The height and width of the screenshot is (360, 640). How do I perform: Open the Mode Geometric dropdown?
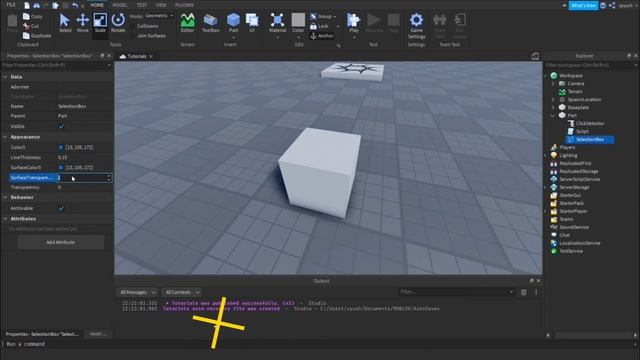159,16
